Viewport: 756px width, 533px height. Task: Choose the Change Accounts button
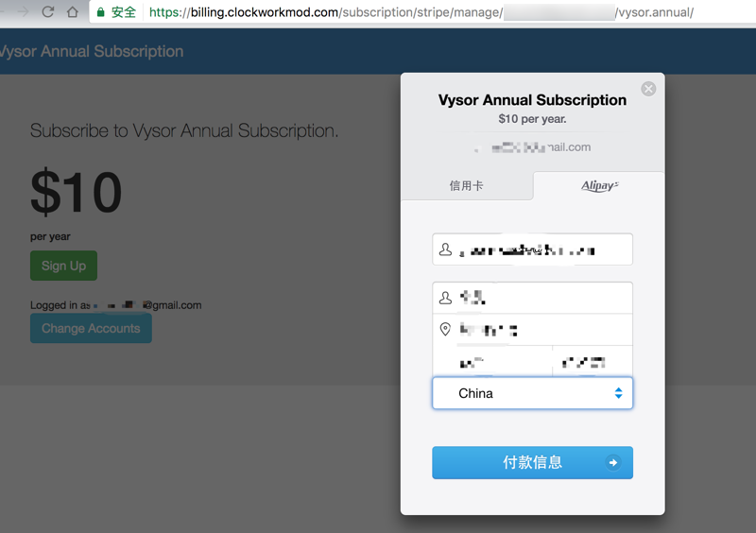click(91, 328)
